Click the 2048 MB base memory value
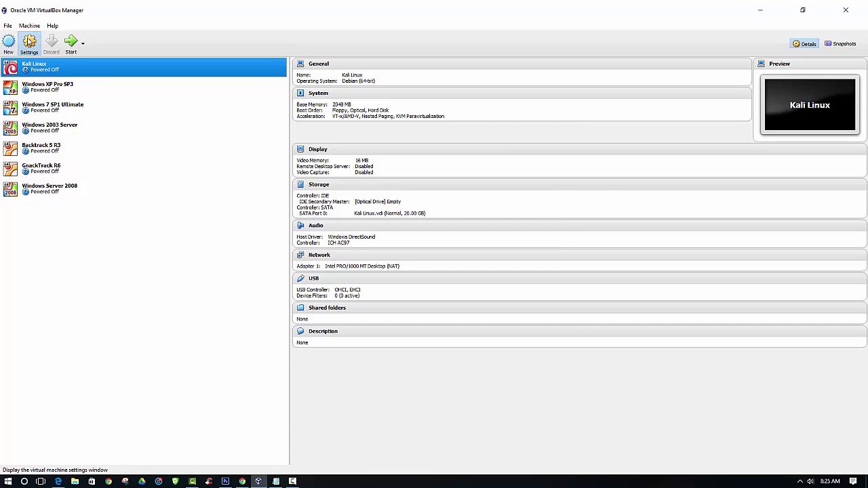The height and width of the screenshot is (488, 868). coord(342,104)
